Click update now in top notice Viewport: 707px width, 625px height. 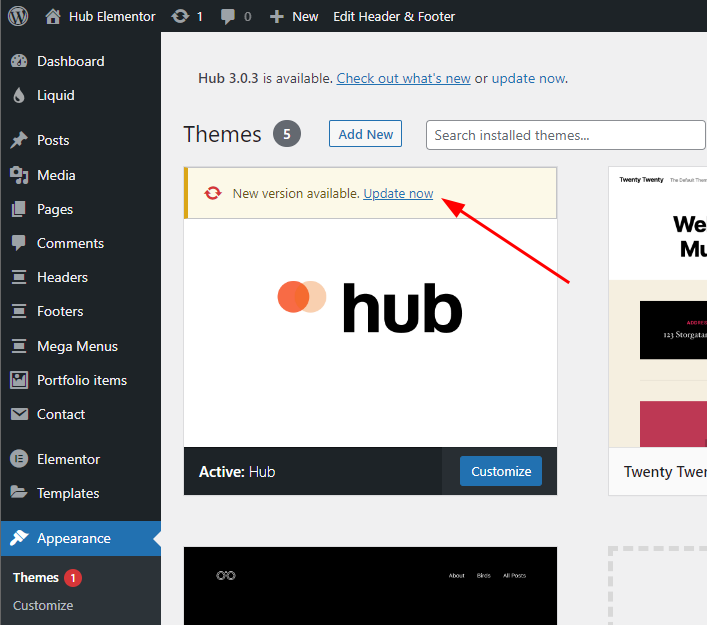[528, 78]
